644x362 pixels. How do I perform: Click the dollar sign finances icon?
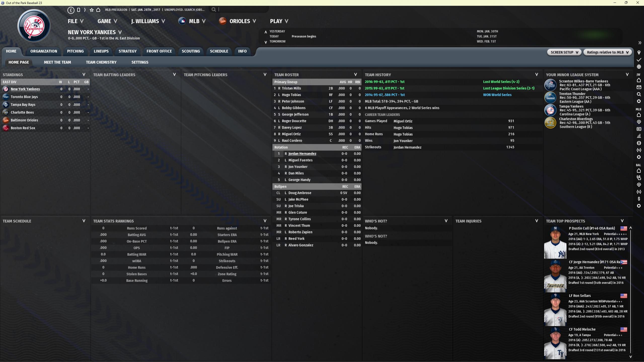point(639,199)
